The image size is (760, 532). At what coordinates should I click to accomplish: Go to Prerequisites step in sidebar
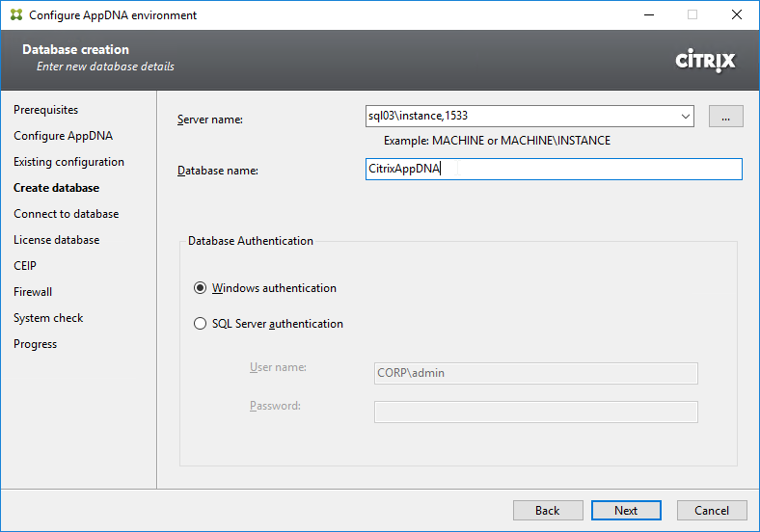click(x=45, y=110)
